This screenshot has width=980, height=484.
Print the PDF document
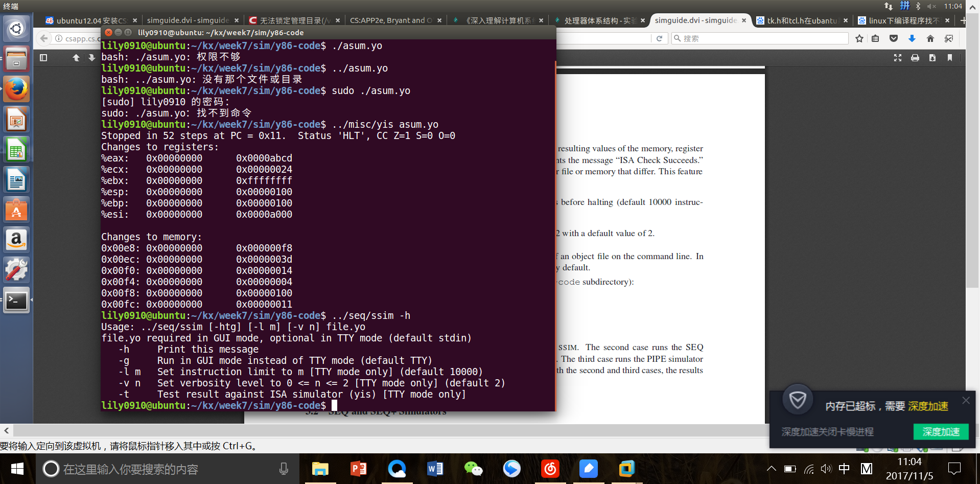(x=915, y=58)
